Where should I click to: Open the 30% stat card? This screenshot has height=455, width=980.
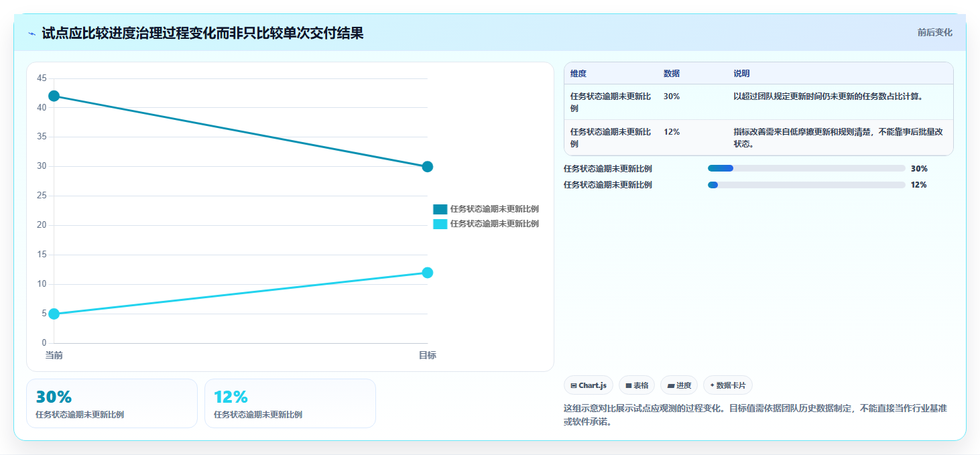pos(112,403)
